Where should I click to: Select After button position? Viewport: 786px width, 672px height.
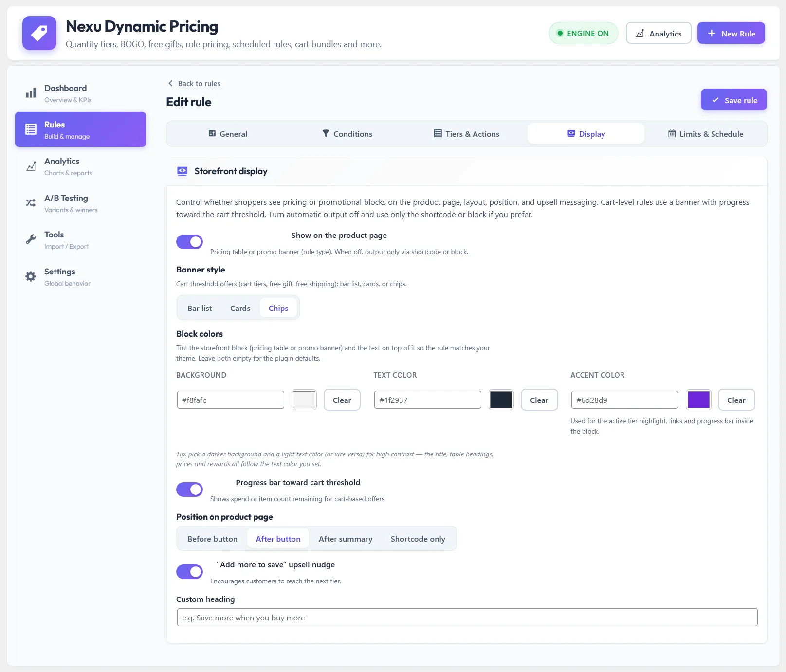pyautogui.click(x=278, y=539)
